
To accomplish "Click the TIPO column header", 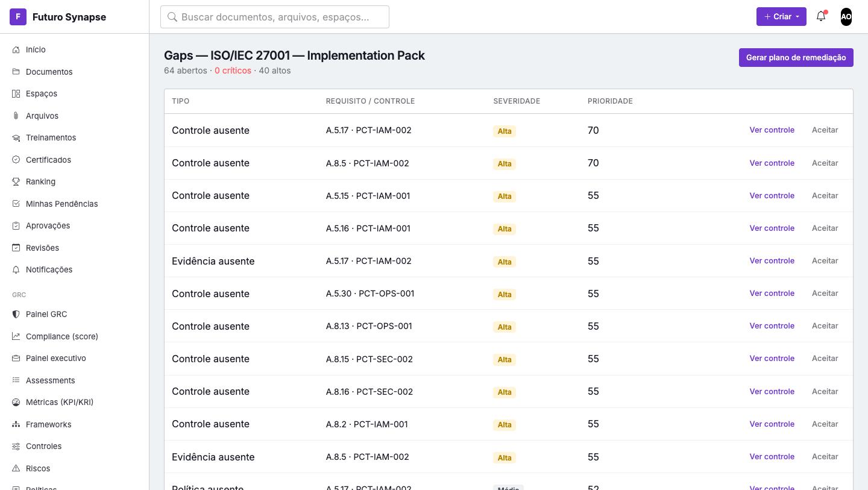I will 180,101.
